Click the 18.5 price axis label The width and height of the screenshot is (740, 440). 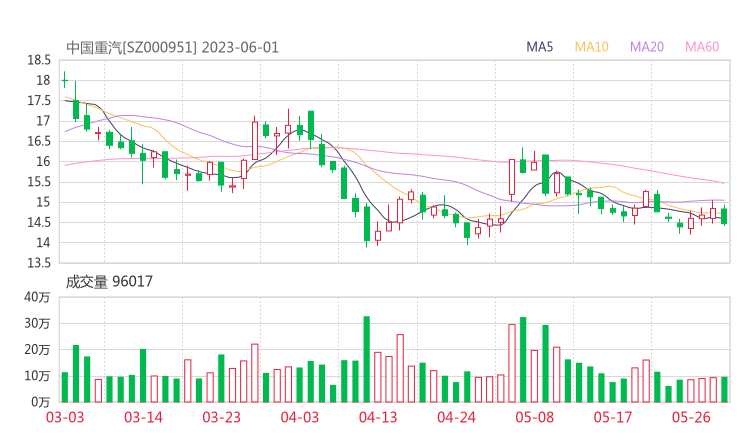pyautogui.click(x=39, y=60)
